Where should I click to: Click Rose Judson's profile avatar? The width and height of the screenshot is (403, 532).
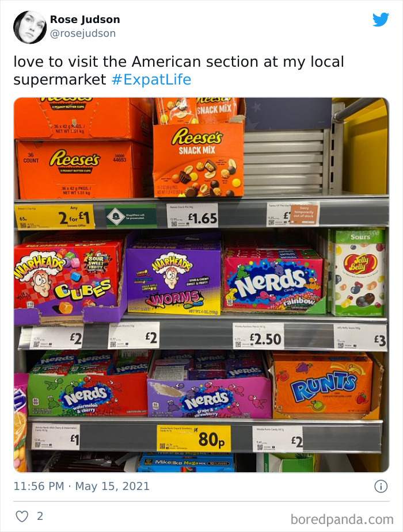(29, 26)
